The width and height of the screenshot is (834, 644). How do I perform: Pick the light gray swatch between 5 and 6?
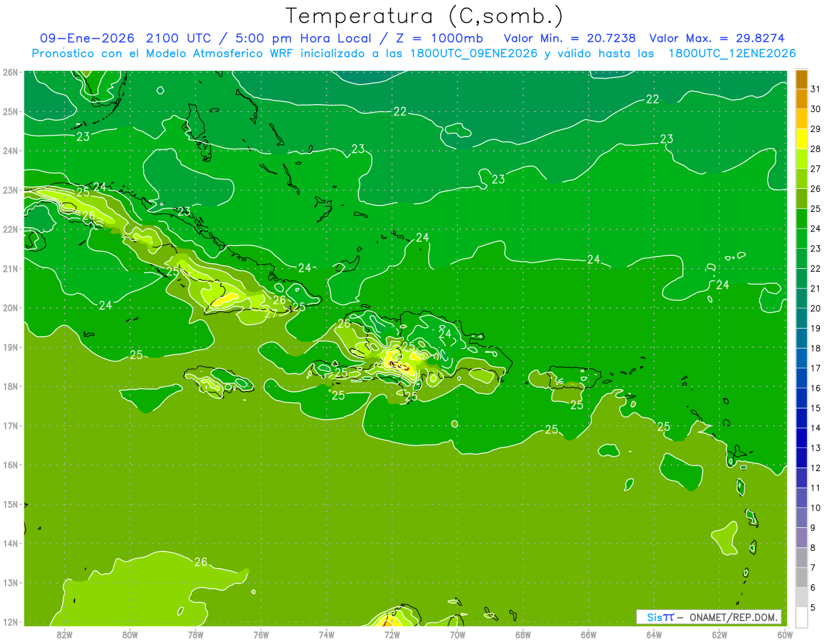point(801,597)
